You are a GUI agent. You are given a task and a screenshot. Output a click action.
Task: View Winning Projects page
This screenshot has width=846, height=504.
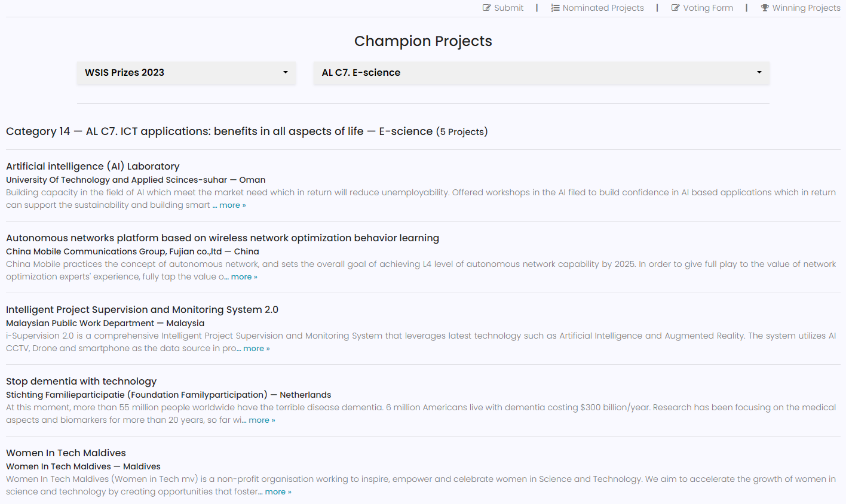pyautogui.click(x=801, y=8)
